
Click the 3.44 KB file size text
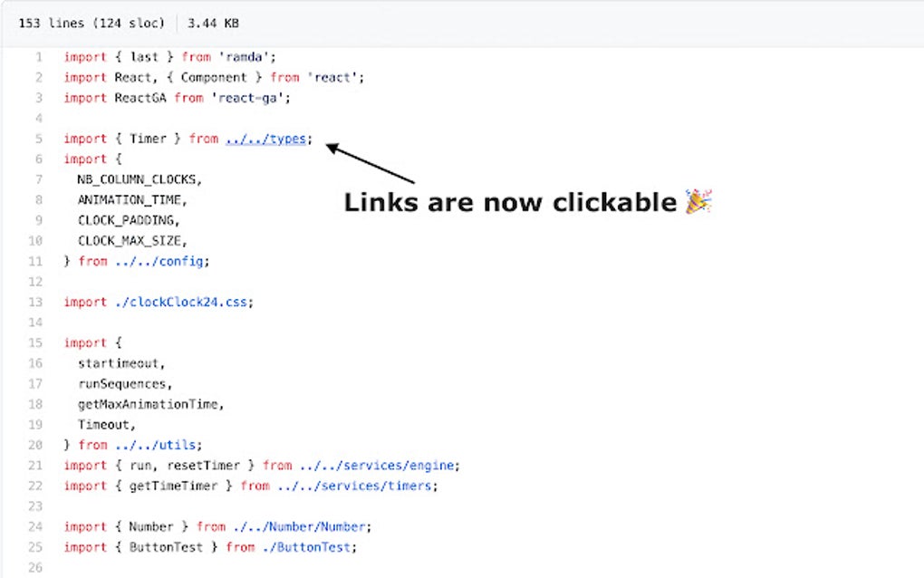(x=213, y=24)
